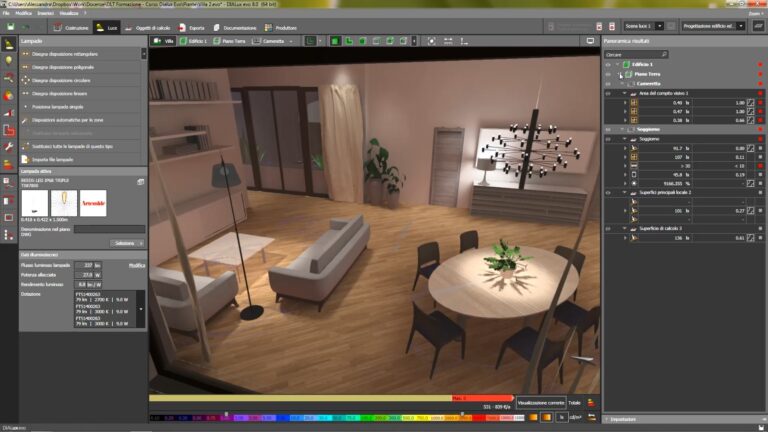Image resolution: width=768 pixels, height=432 pixels.
Task: Click the Totale button
Action: point(575,402)
